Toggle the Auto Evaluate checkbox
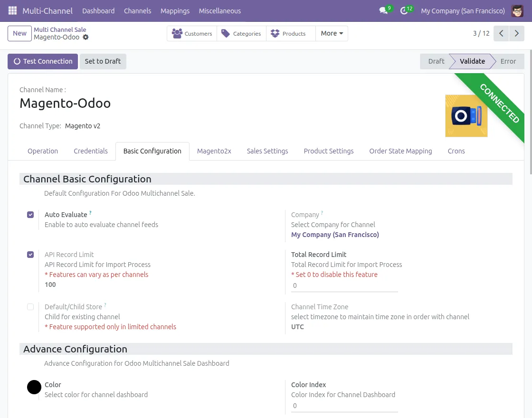 coord(30,215)
